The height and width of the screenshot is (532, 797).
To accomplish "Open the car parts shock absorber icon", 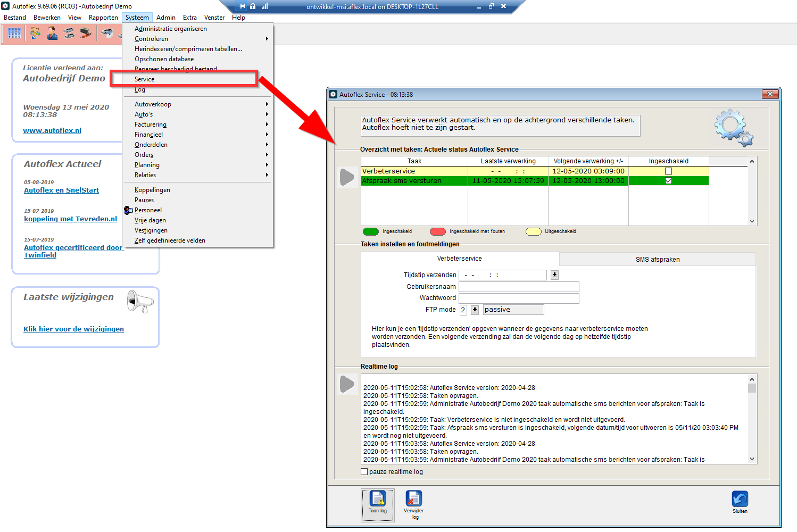I will pyautogui.click(x=85, y=34).
